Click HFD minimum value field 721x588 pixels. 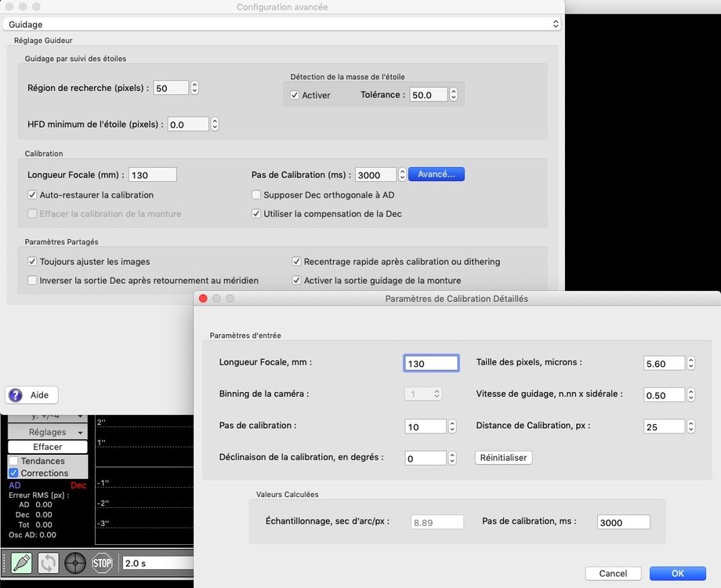tap(188, 124)
